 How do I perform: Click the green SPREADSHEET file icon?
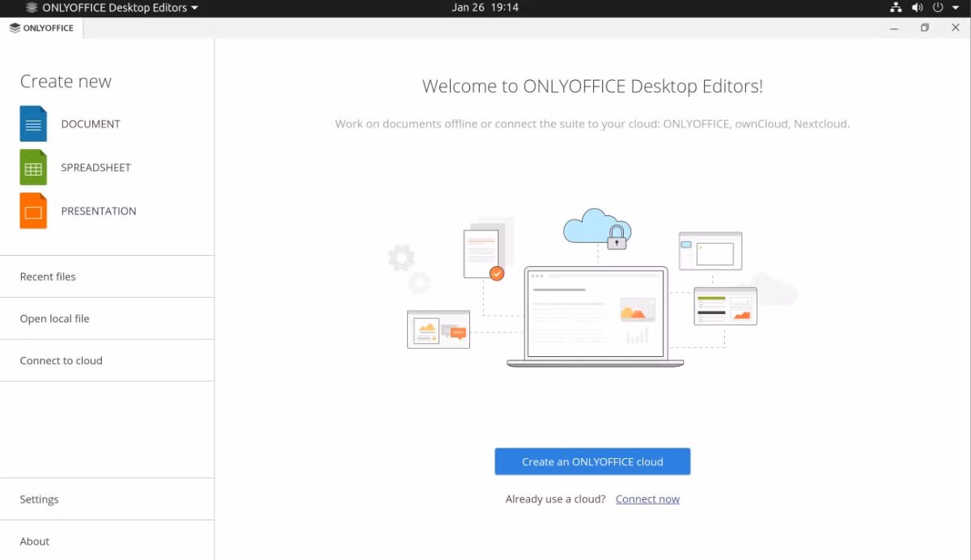33,168
